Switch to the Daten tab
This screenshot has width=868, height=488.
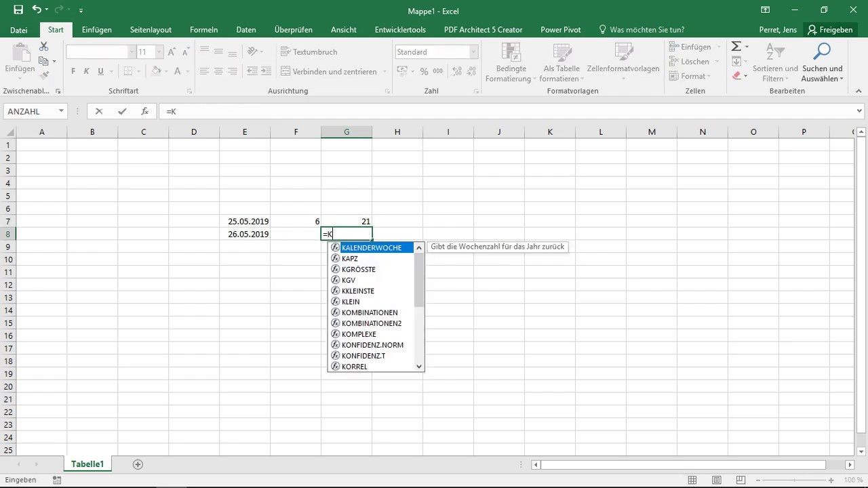pyautogui.click(x=246, y=30)
